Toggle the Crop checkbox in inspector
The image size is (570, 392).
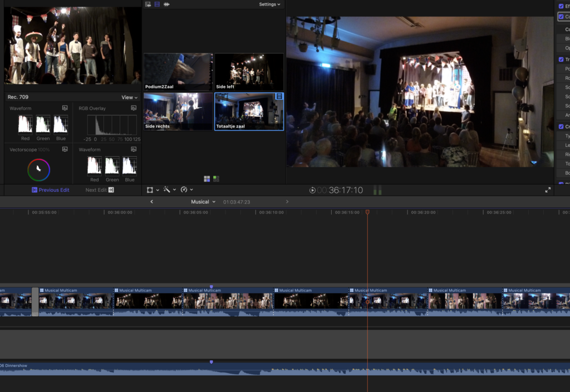pyautogui.click(x=561, y=127)
